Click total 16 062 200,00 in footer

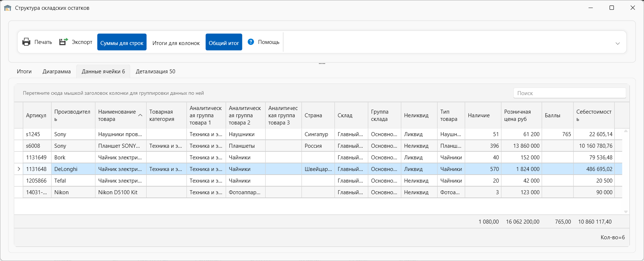522,222
